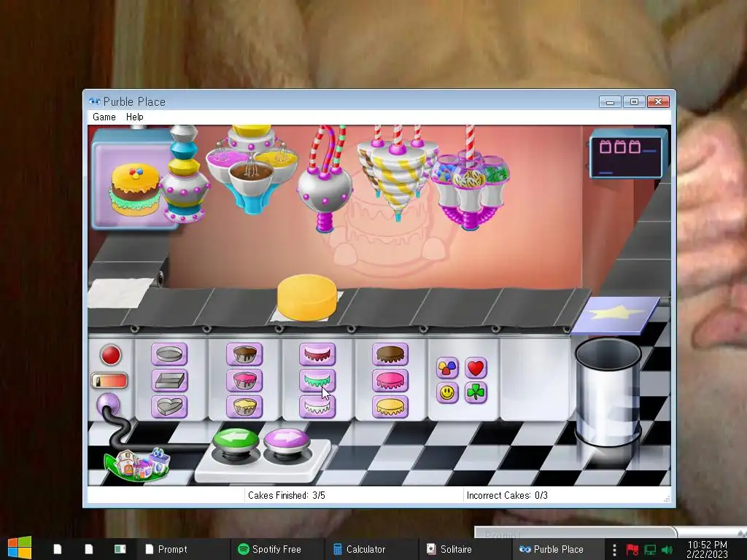Pick the white cream filling icing
747x560 pixels.
[317, 407]
